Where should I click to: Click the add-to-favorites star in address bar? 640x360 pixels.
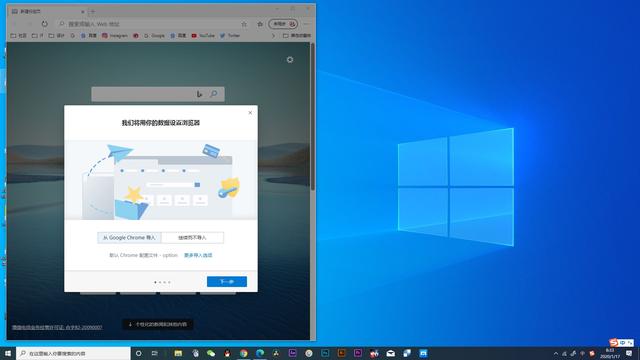tap(244, 24)
